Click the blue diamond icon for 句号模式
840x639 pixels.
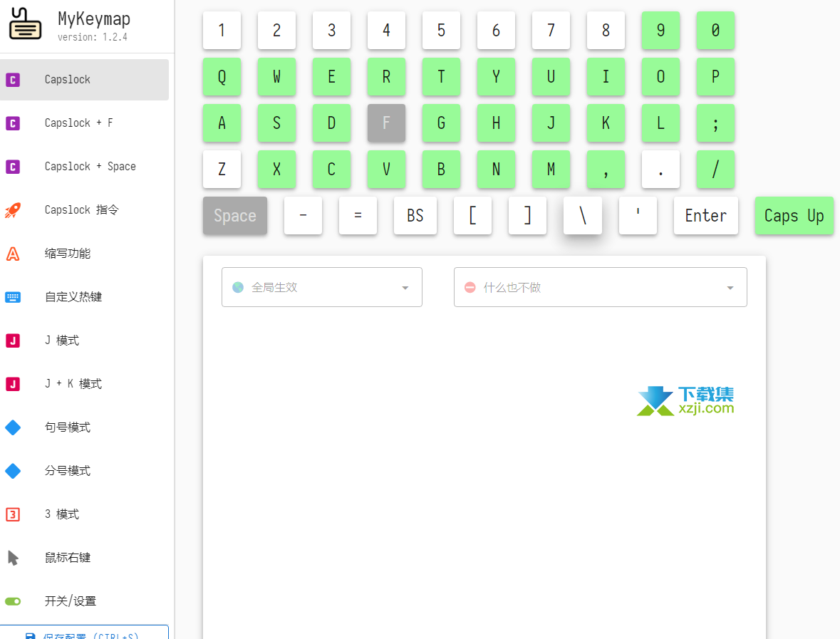[13, 427]
